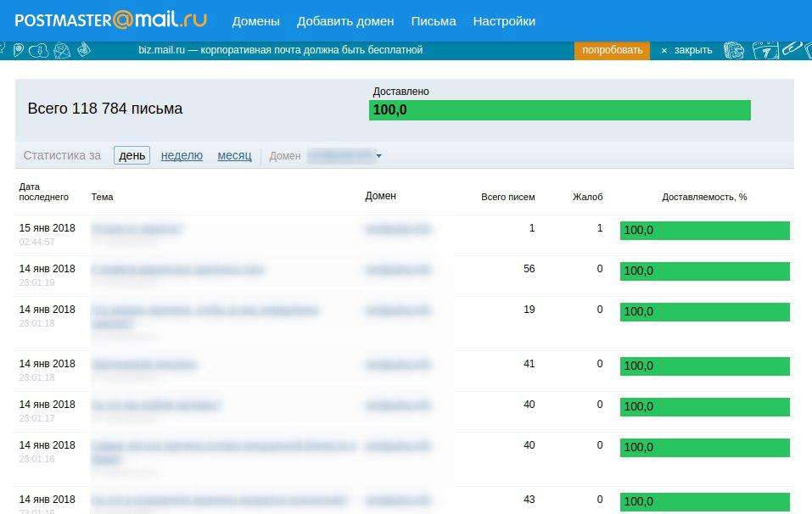Image resolution: width=812 pixels, height=514 pixels.
Task: Click the 23:01:17 timestamp
Action: pos(36,418)
